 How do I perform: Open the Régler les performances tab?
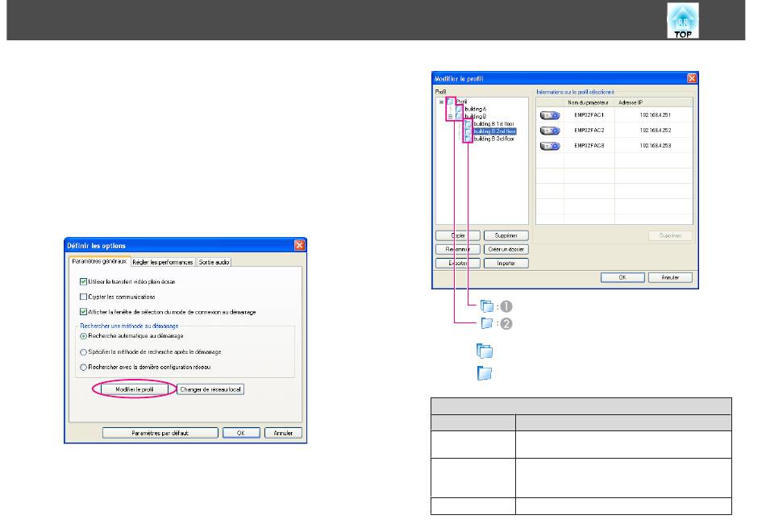(x=163, y=262)
